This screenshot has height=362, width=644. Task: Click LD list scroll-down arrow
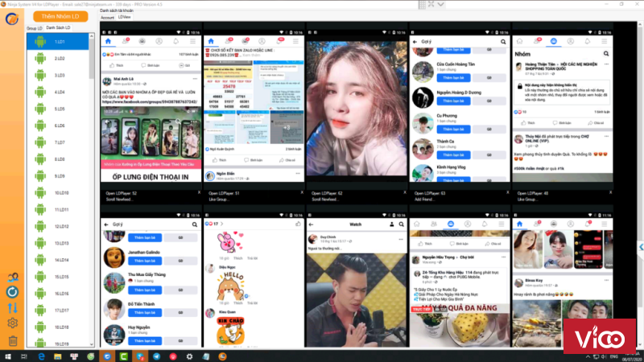click(x=92, y=344)
